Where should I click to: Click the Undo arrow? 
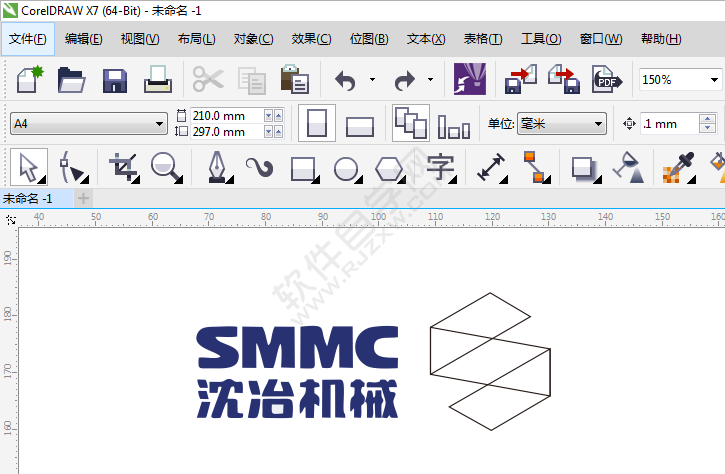pos(345,80)
